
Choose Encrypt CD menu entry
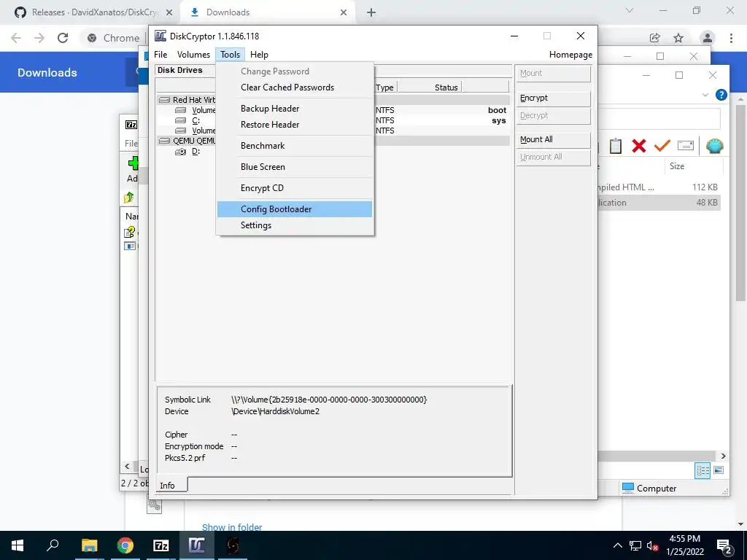(295, 188)
